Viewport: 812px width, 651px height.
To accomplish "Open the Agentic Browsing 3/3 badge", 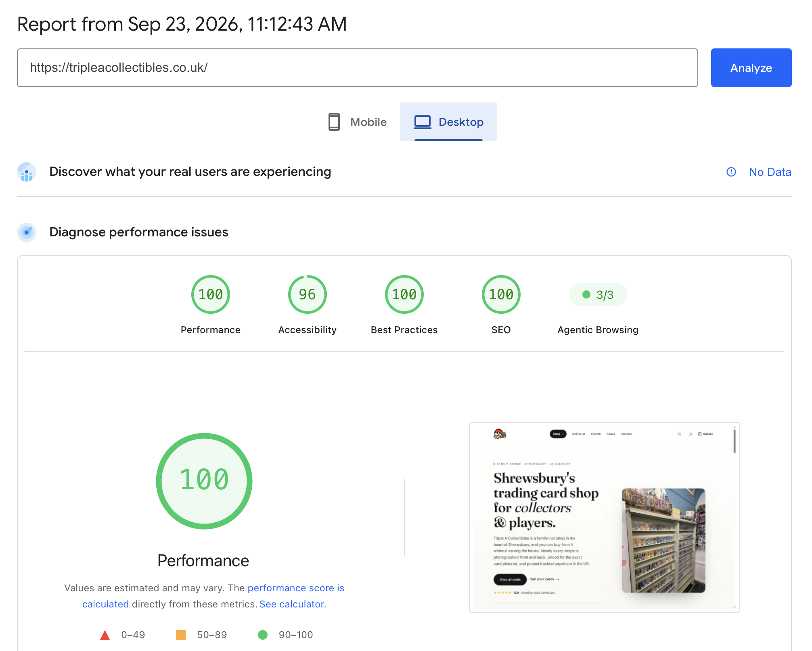I will click(x=598, y=294).
